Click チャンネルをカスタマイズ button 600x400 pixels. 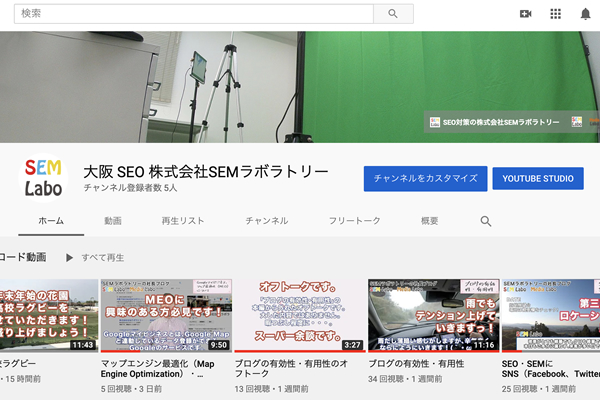tap(426, 178)
